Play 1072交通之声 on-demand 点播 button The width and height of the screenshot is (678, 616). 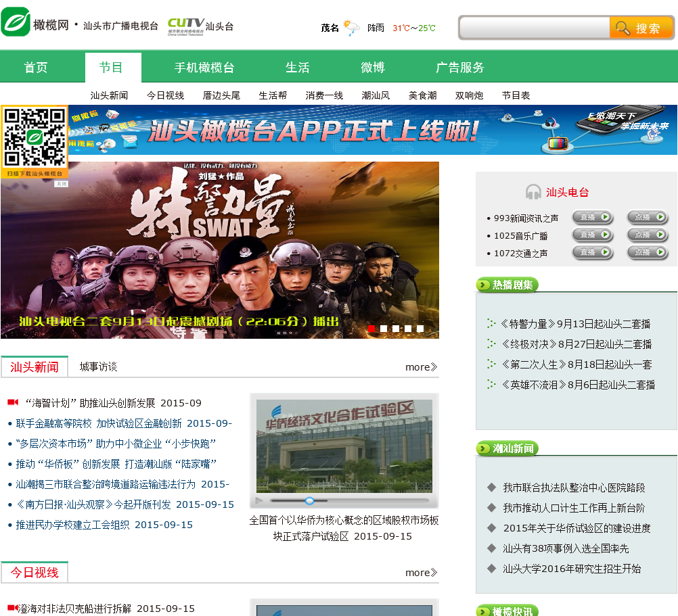(x=648, y=252)
